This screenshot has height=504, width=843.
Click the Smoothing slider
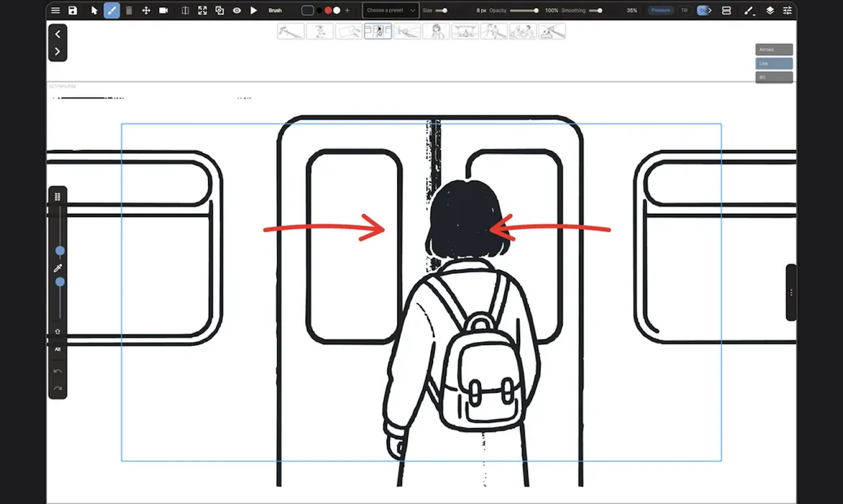click(x=595, y=11)
